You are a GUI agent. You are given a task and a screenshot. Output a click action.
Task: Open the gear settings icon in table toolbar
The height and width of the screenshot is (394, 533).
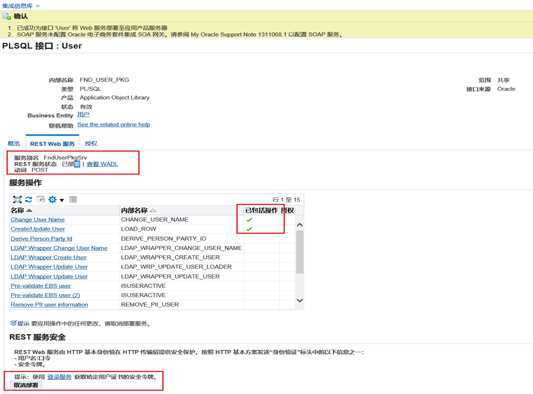click(x=53, y=200)
